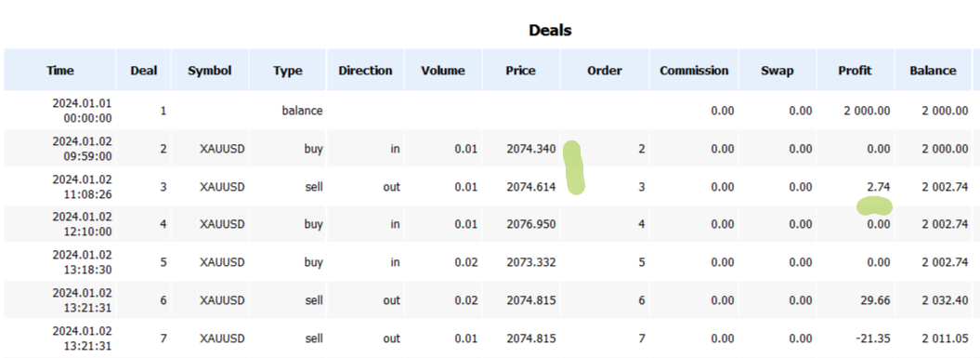This screenshot has height=358, width=980.
Task: Click balance value 2 032.40
Action: (945, 300)
